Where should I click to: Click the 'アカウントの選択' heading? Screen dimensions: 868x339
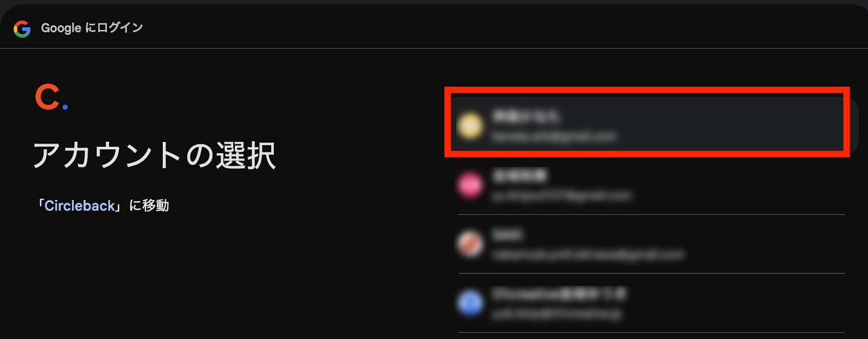[155, 155]
